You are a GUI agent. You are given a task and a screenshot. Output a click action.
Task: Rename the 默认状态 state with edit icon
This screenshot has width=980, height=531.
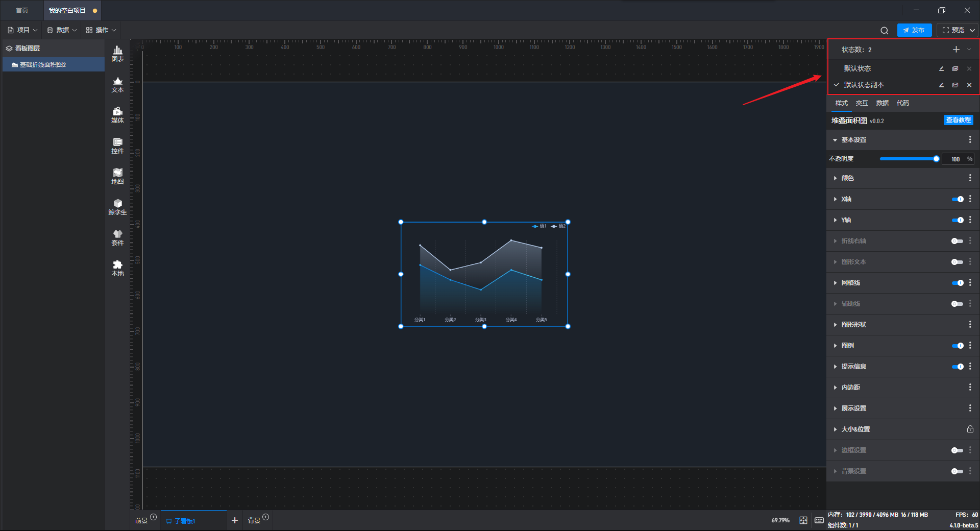tap(941, 69)
